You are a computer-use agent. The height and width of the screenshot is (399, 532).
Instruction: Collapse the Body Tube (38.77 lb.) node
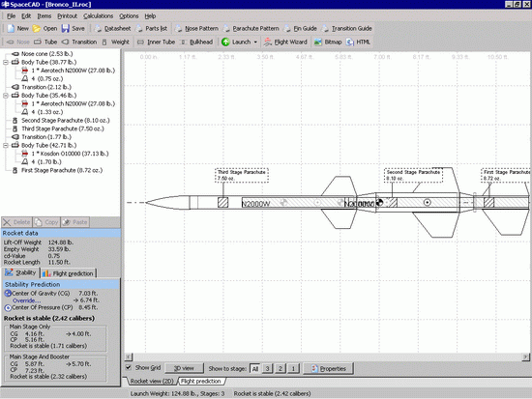[x=6, y=62]
